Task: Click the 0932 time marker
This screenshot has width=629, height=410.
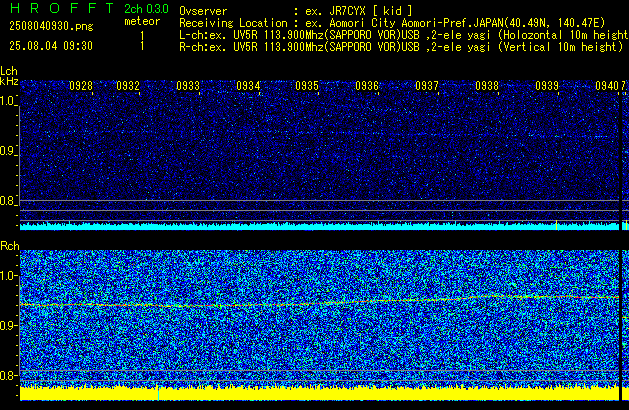Action: pos(128,86)
